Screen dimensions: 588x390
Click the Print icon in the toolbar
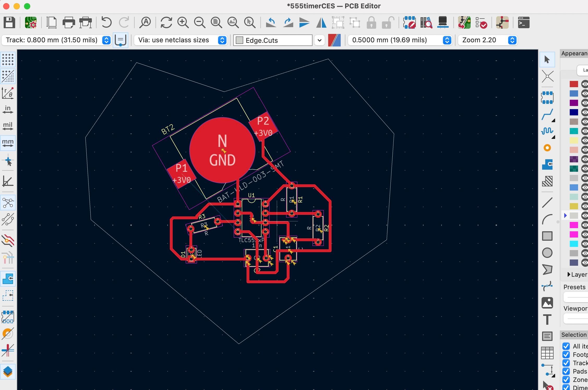[69, 22]
